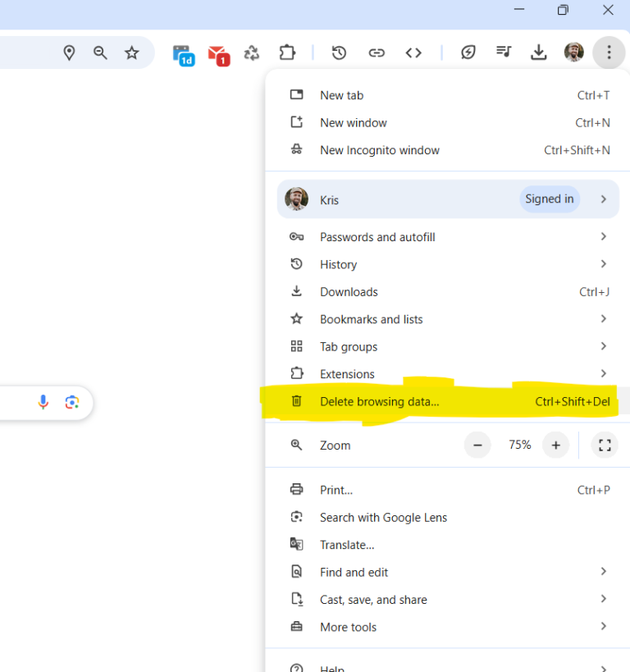Screen dimensions: 630x672
Task: Click the history clock extension icon
Action: pos(339,53)
